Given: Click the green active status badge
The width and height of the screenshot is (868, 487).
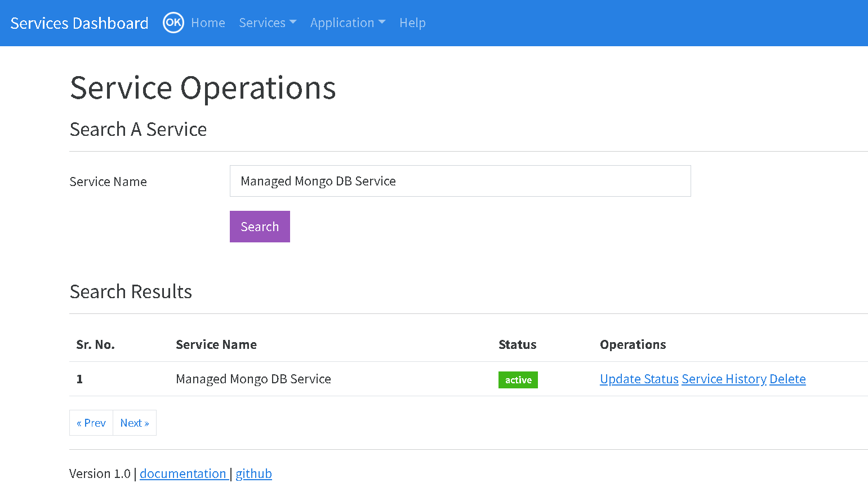Looking at the screenshot, I should coord(518,380).
